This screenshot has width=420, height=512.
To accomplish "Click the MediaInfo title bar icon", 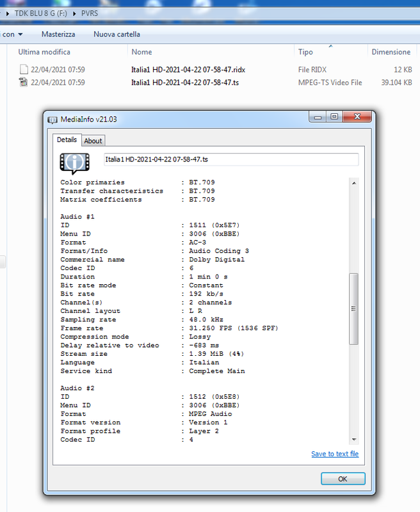I will 52,120.
